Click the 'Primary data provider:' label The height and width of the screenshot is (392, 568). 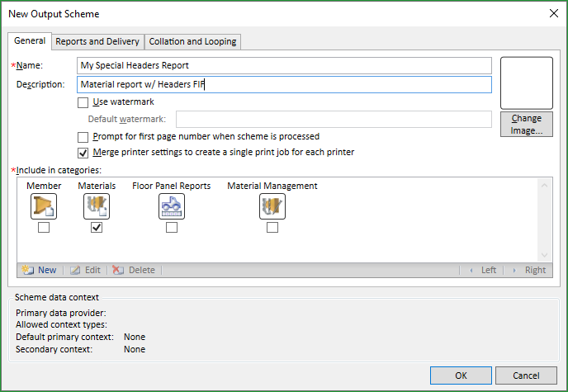click(x=61, y=313)
